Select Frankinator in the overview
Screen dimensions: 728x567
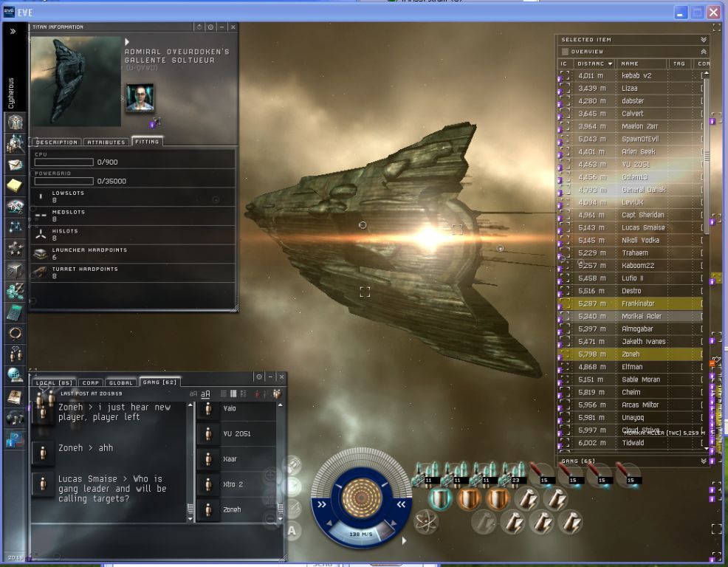pyautogui.click(x=630, y=303)
